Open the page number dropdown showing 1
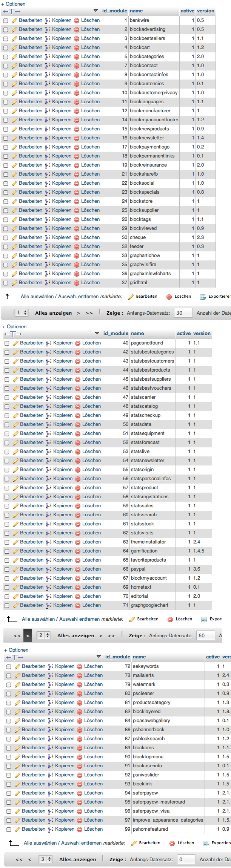This screenshot has height=868, width=231. click(22, 312)
